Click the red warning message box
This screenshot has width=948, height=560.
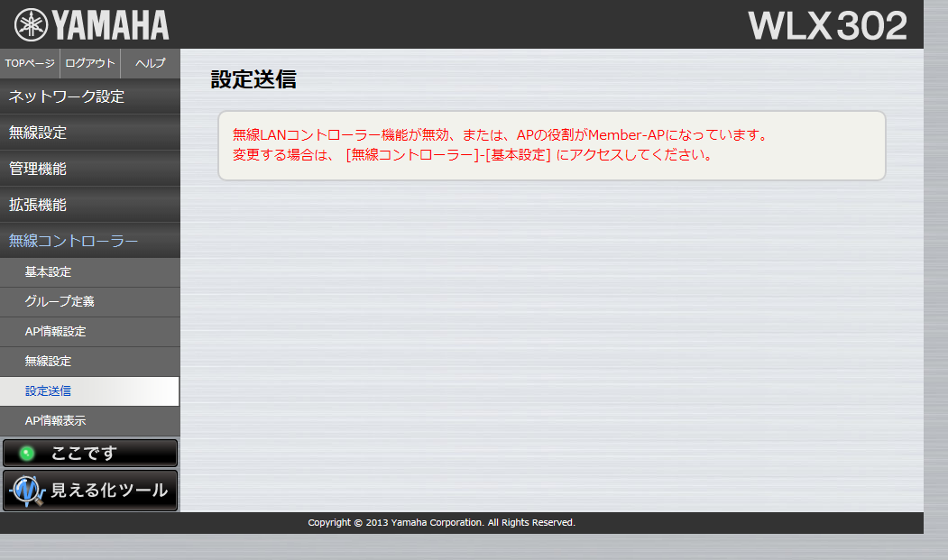click(551, 145)
